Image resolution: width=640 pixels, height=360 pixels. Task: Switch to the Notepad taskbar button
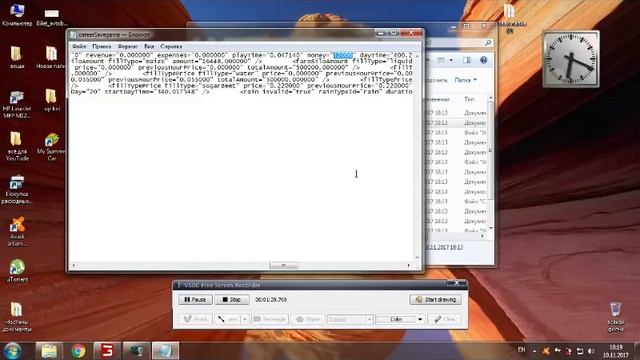pyautogui.click(x=165, y=351)
